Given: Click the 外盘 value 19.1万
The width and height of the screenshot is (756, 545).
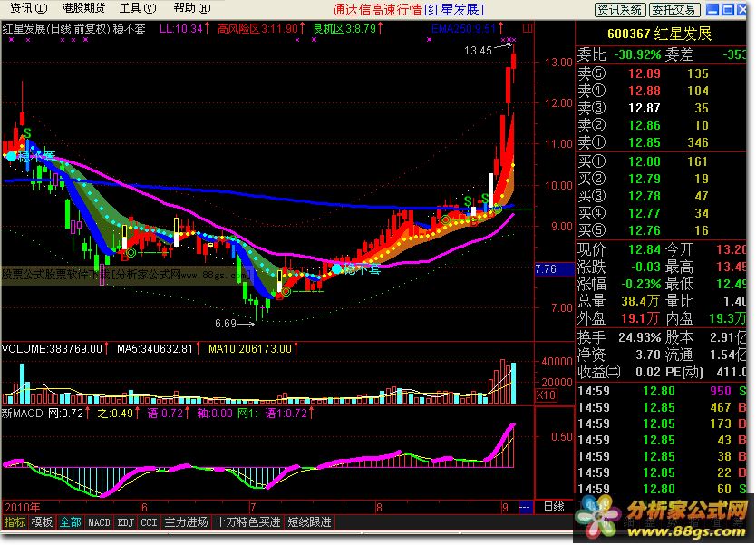Looking at the screenshot, I should pyautogui.click(x=640, y=319).
